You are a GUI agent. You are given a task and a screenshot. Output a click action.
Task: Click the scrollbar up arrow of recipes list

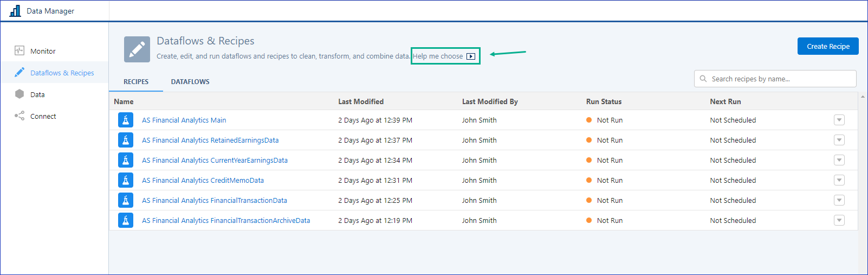(863, 97)
